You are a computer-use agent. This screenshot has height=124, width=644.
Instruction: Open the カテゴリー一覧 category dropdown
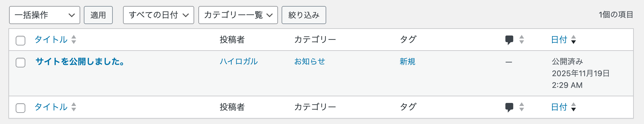pos(238,15)
